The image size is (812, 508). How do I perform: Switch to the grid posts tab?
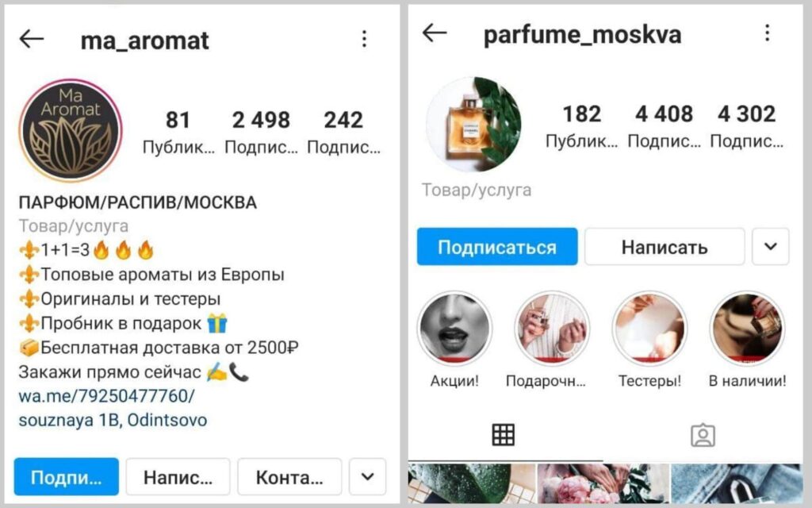(504, 435)
